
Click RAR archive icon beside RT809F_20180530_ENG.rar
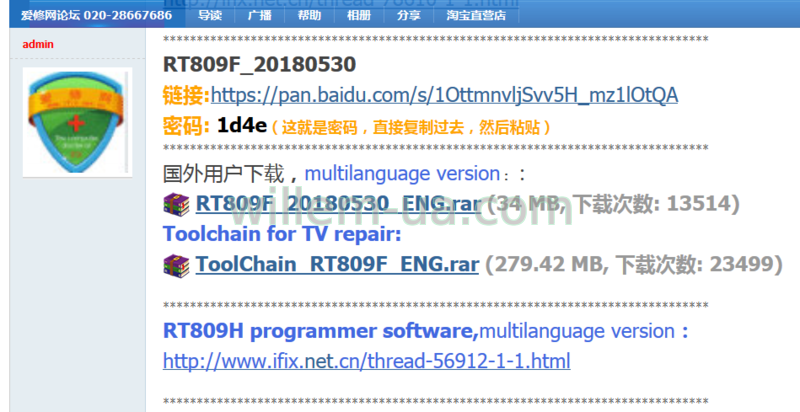point(177,204)
